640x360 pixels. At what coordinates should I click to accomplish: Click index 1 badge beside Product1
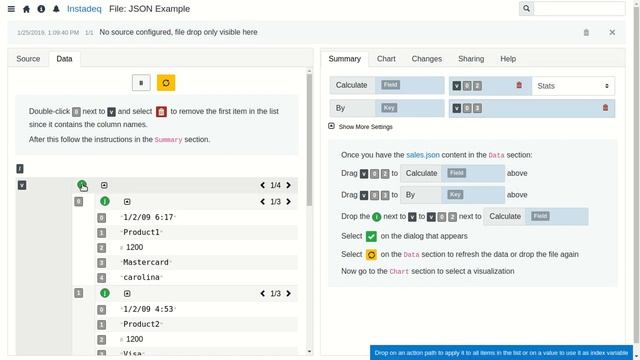pyautogui.click(x=102, y=233)
